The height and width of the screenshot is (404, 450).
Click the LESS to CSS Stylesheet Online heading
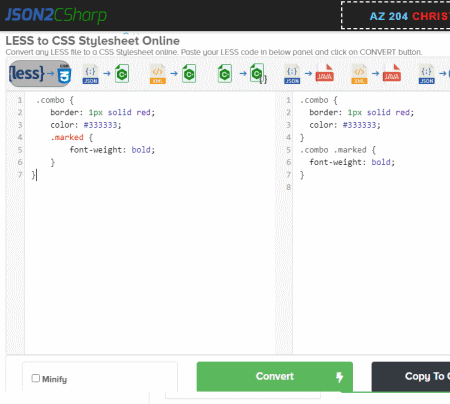93,41
